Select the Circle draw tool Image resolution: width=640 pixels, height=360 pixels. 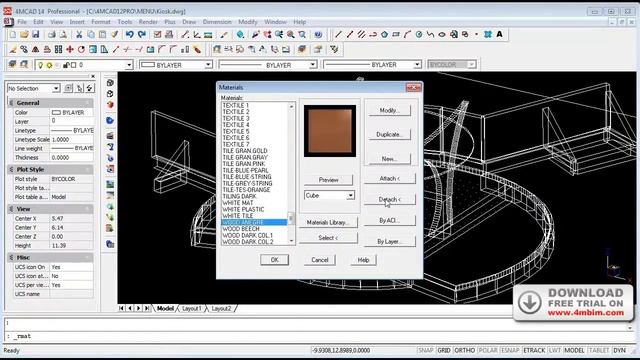point(419,35)
